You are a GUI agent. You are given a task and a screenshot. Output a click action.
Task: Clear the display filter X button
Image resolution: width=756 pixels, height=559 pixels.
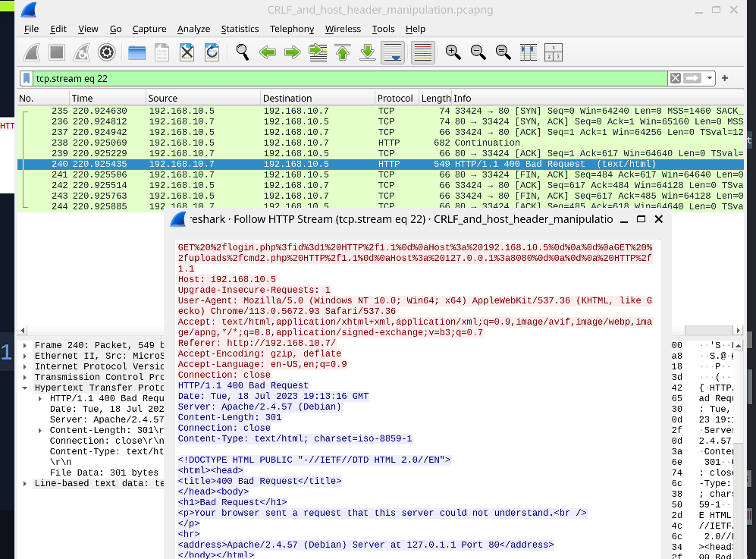tap(676, 78)
